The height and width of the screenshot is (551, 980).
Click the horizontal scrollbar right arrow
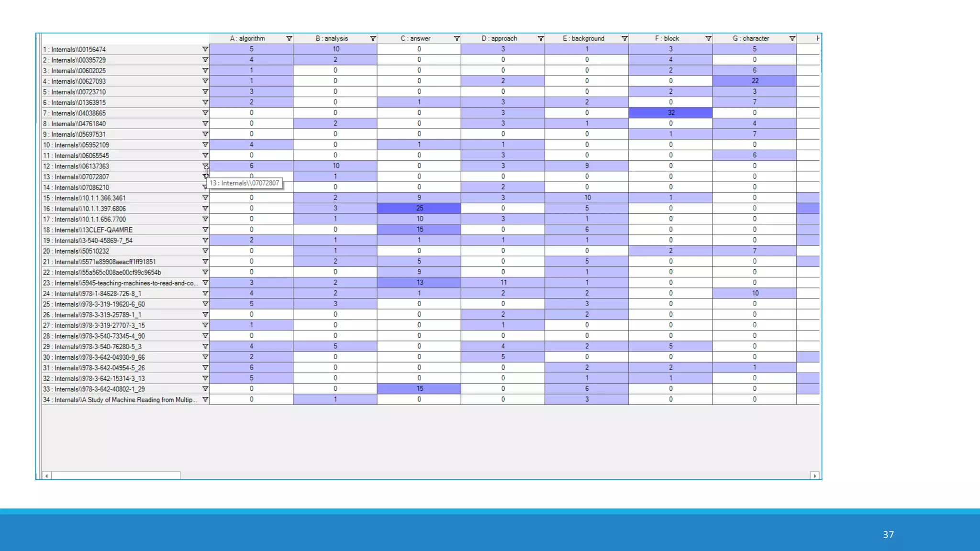pyautogui.click(x=814, y=475)
